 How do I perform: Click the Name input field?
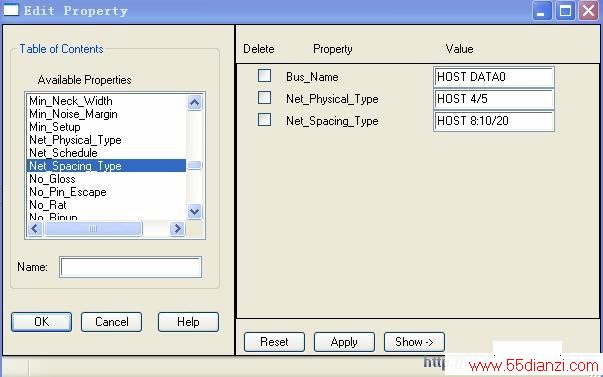coord(130,267)
